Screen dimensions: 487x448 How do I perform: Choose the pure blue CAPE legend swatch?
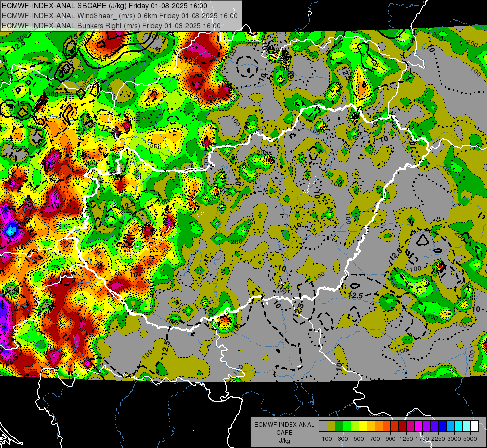(x=443, y=426)
